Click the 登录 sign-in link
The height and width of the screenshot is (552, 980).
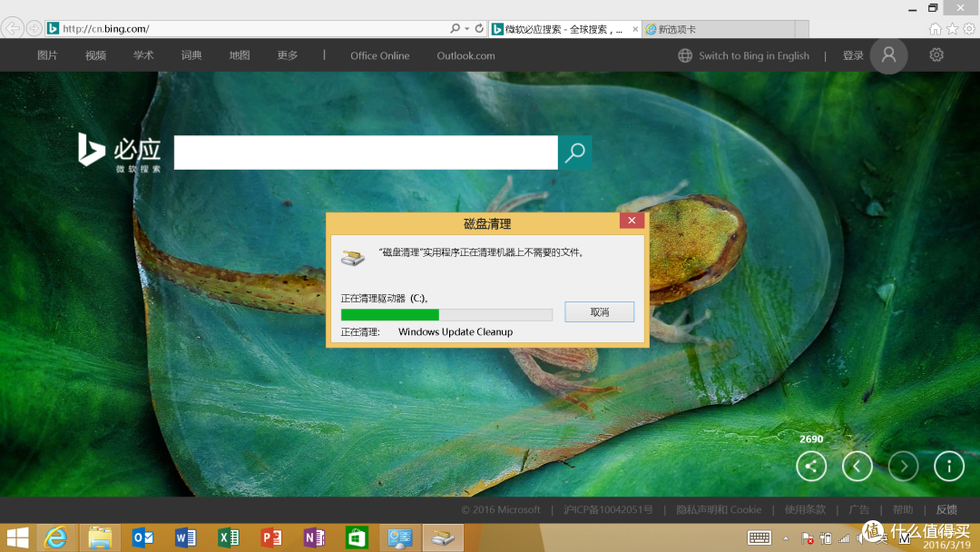click(852, 55)
